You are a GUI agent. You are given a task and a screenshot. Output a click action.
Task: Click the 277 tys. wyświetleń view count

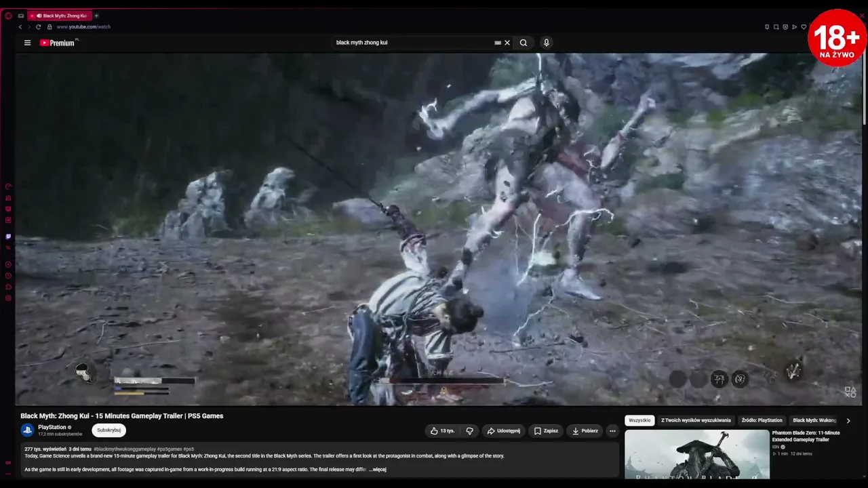click(45, 449)
